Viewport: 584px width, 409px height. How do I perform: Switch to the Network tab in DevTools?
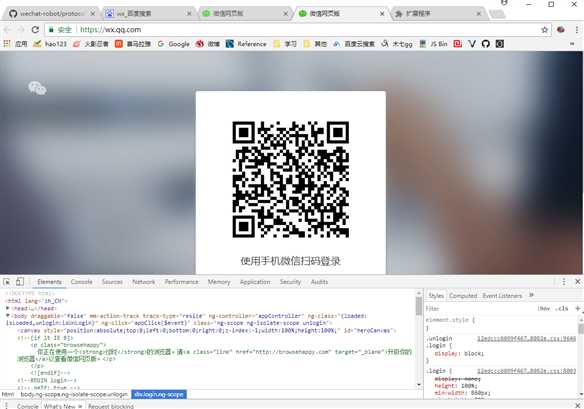coord(143,282)
